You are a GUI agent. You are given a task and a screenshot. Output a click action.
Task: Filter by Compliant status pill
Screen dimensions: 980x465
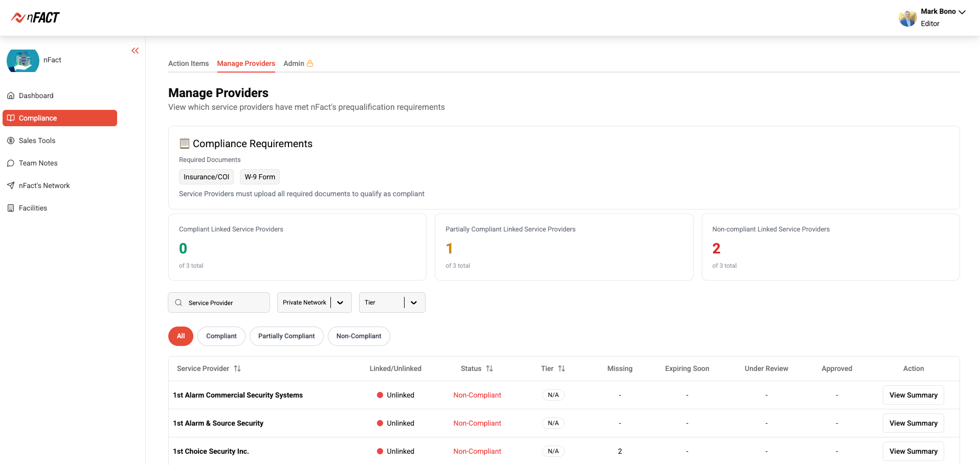221,336
